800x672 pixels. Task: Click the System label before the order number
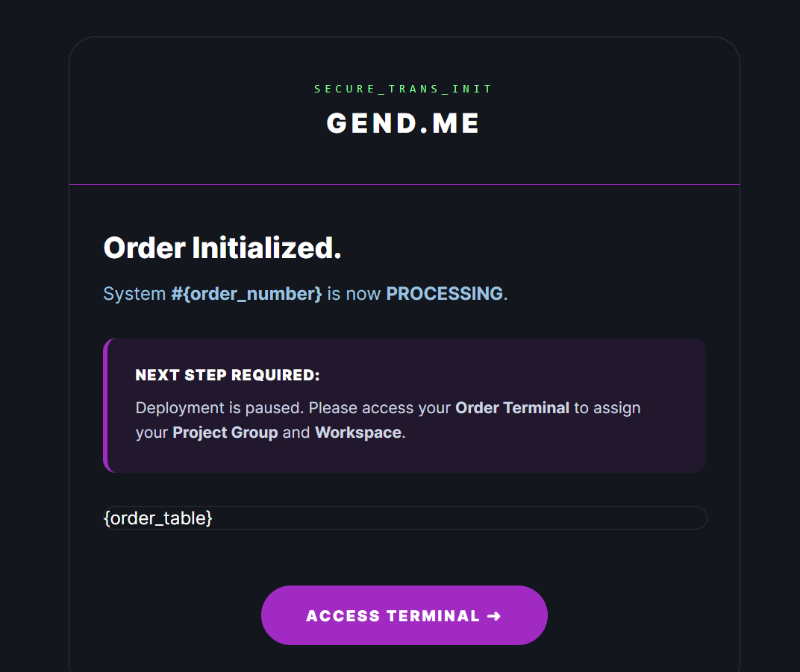[x=134, y=293]
